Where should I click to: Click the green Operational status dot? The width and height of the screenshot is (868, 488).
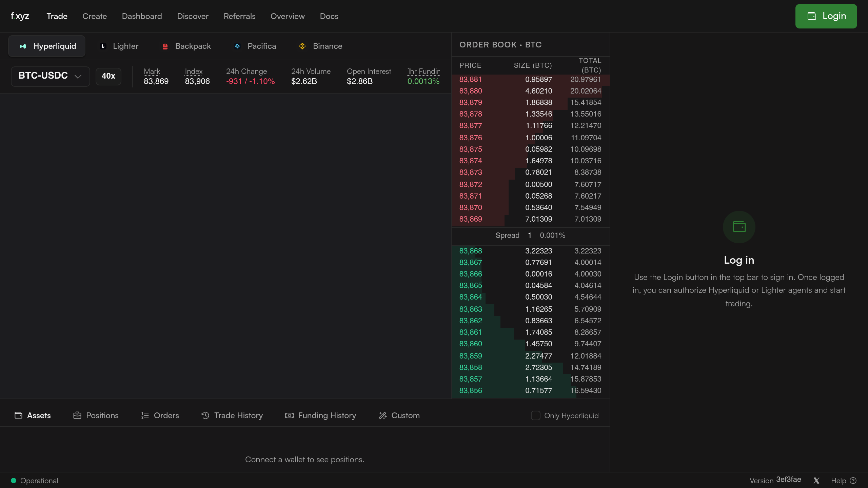pyautogui.click(x=14, y=481)
